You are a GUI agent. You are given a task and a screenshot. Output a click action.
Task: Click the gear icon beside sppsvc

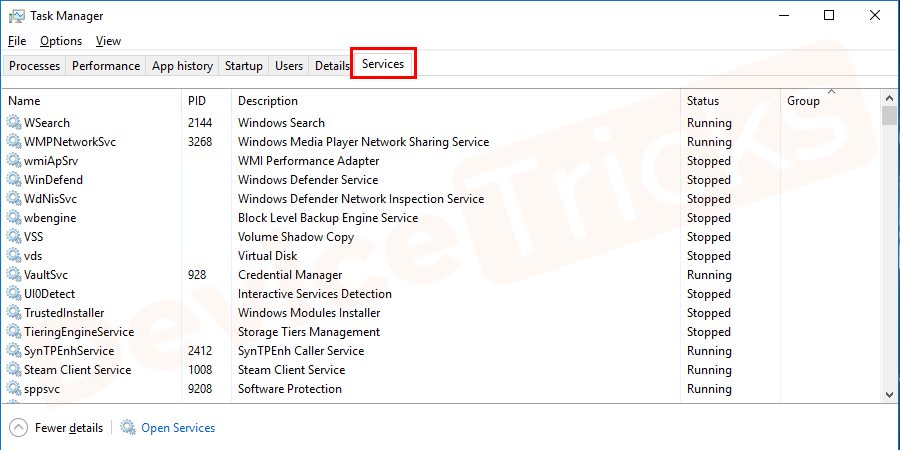pyautogui.click(x=14, y=387)
